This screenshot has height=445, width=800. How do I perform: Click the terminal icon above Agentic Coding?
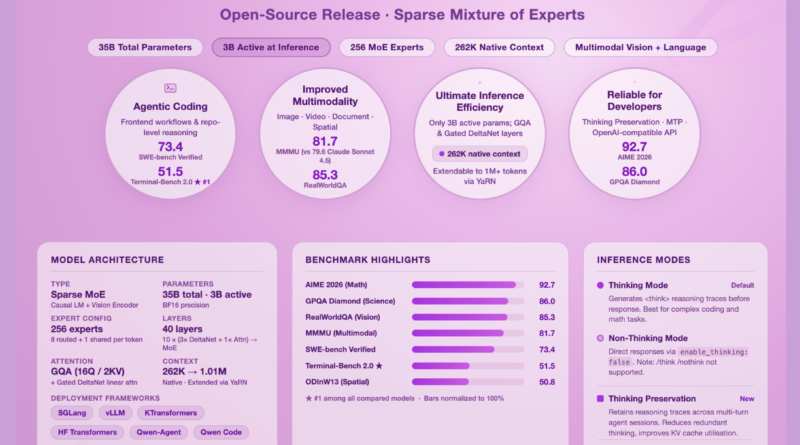(170, 88)
